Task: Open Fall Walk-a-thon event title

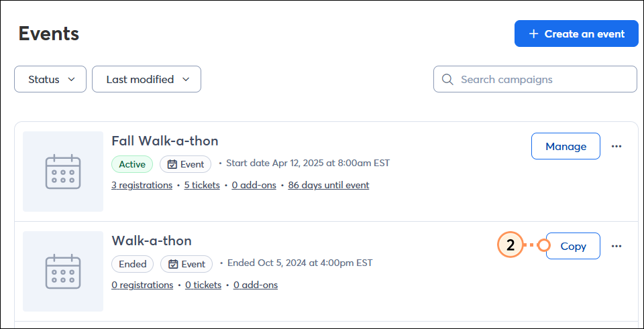Action: pyautogui.click(x=165, y=141)
